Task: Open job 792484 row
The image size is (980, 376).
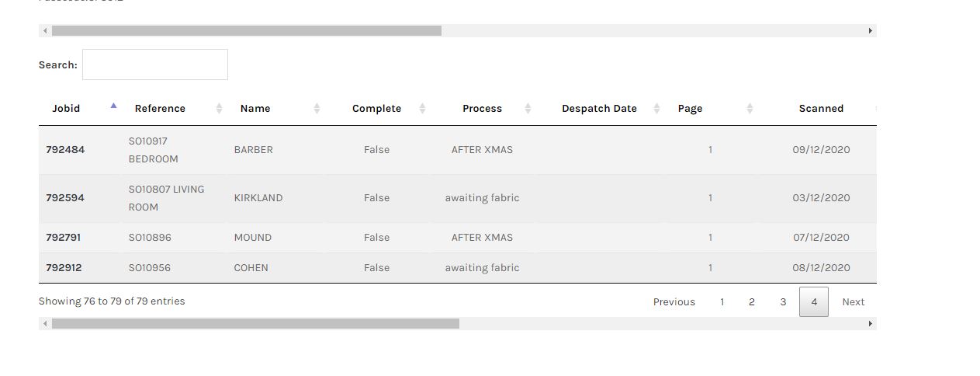Action: coord(65,150)
